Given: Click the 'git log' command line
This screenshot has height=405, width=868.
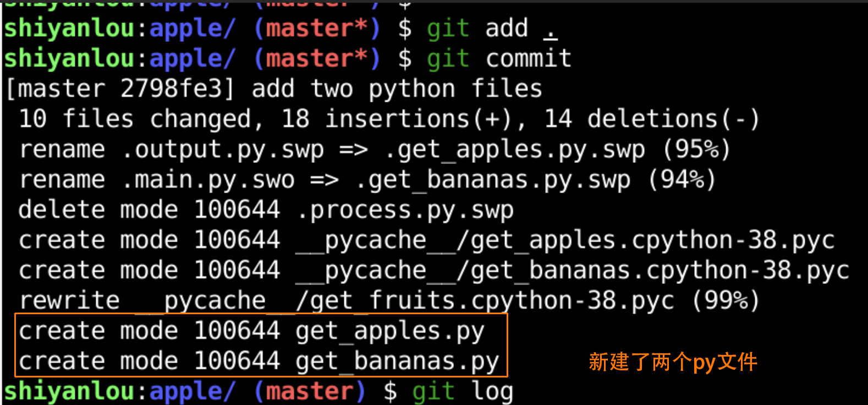Looking at the screenshot, I should point(259,392).
